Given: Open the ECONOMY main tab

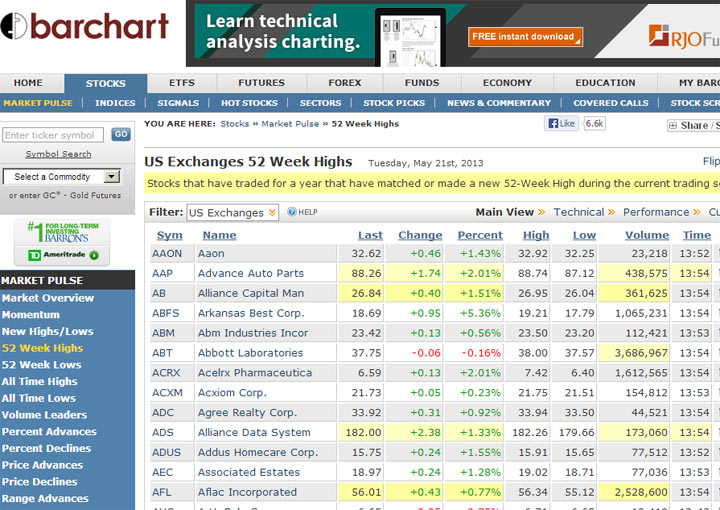Looking at the screenshot, I should click(507, 83).
